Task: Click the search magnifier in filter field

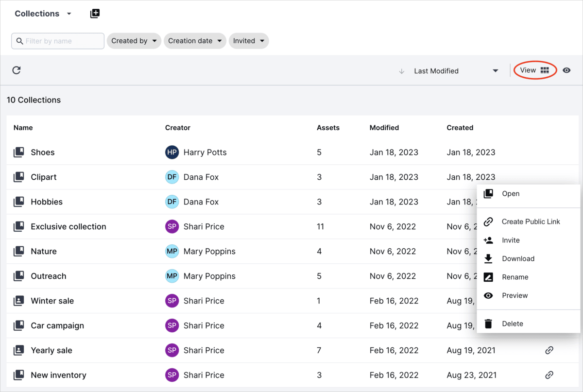Action: tap(19, 41)
